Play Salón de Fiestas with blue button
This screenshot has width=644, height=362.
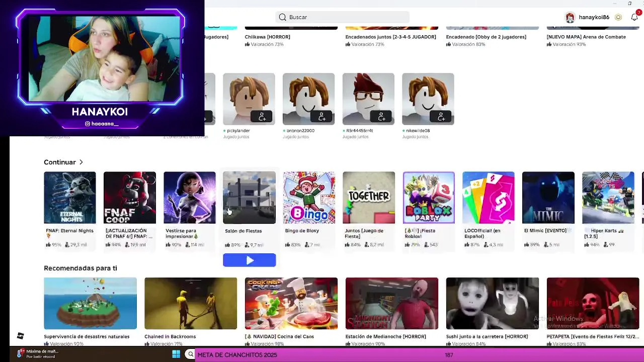249,260
